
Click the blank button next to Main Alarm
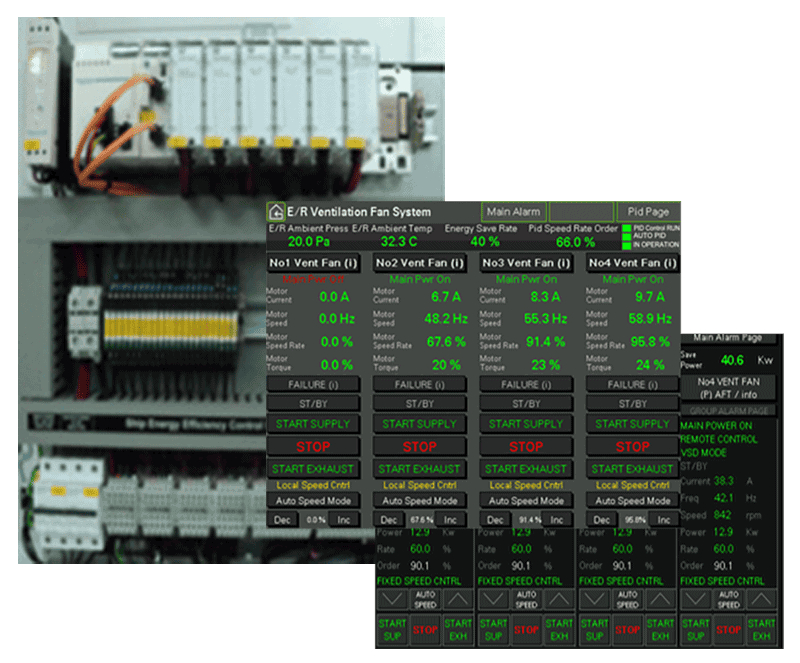point(581,211)
